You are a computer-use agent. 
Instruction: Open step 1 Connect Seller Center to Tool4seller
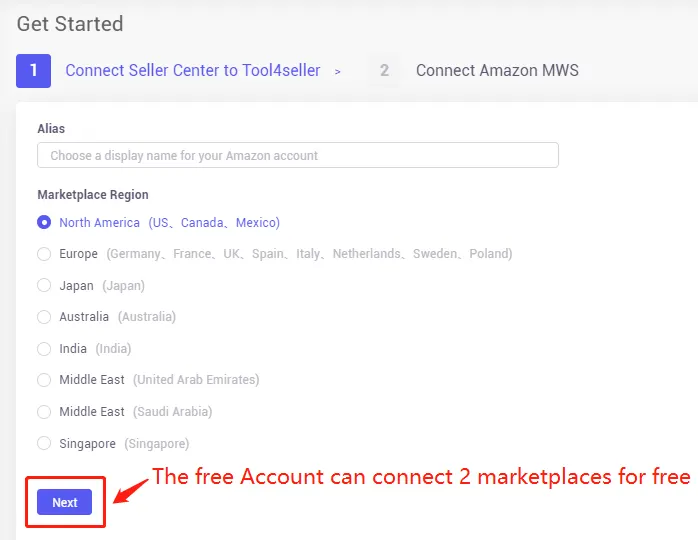193,70
